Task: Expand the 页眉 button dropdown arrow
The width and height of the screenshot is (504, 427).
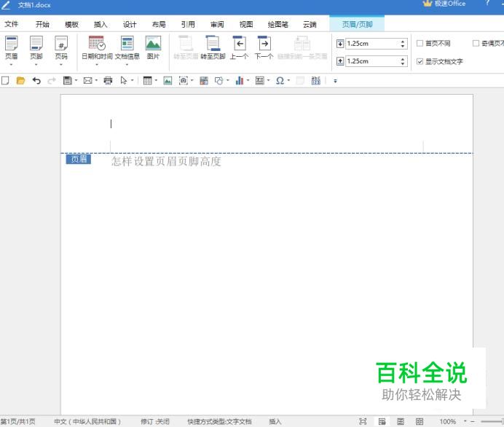Action: pyautogui.click(x=11, y=65)
